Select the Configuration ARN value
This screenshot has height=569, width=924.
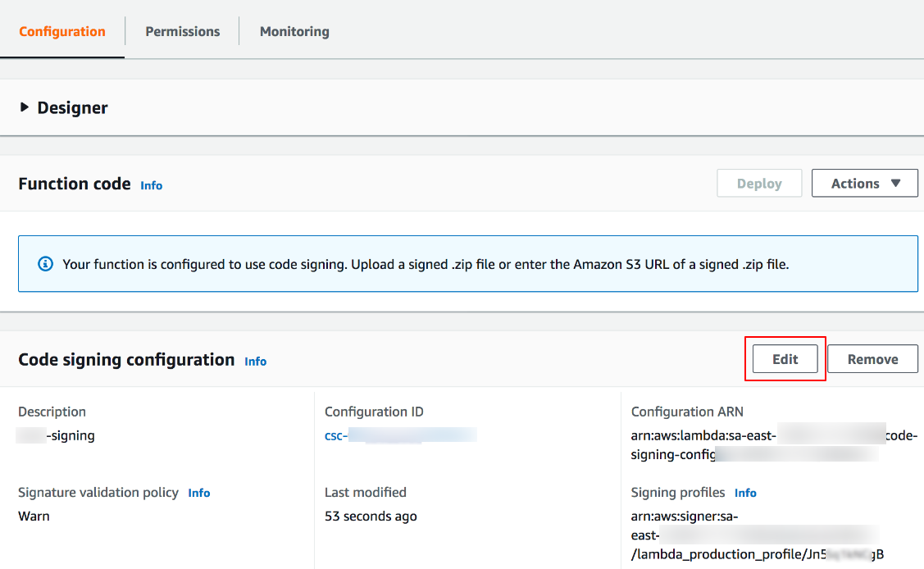point(772,444)
